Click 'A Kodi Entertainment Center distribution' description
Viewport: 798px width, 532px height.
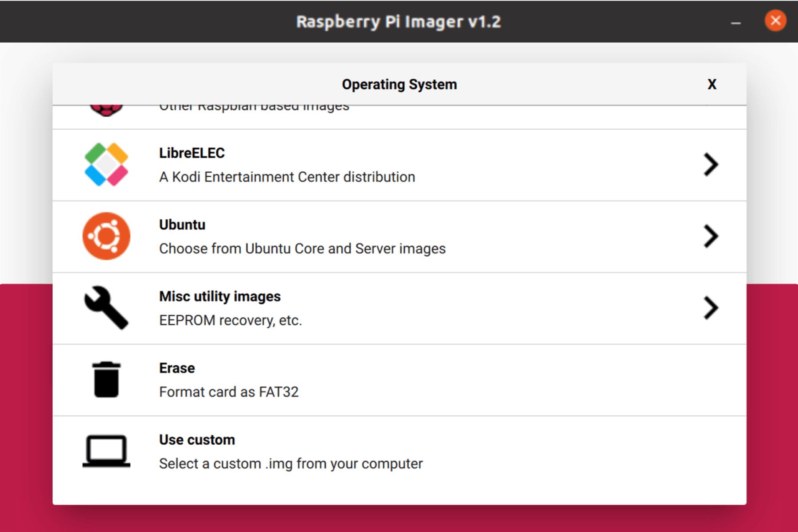287,177
